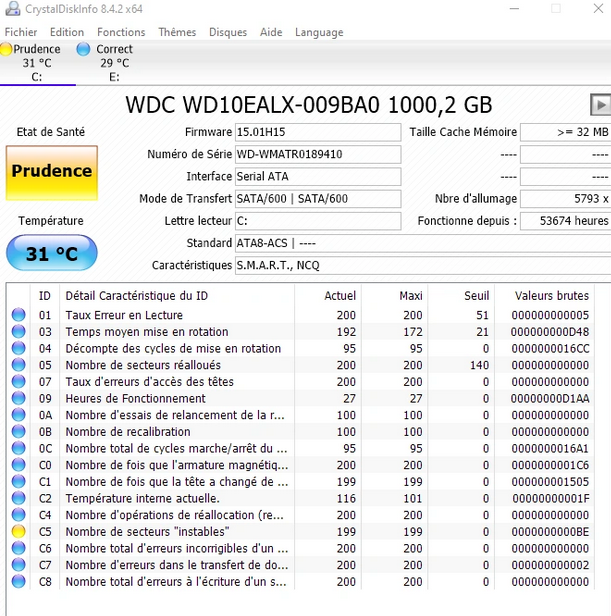Click status orb for C2 Température interne actuelle
Image resolution: width=611 pixels, height=616 pixels.
(x=18, y=498)
